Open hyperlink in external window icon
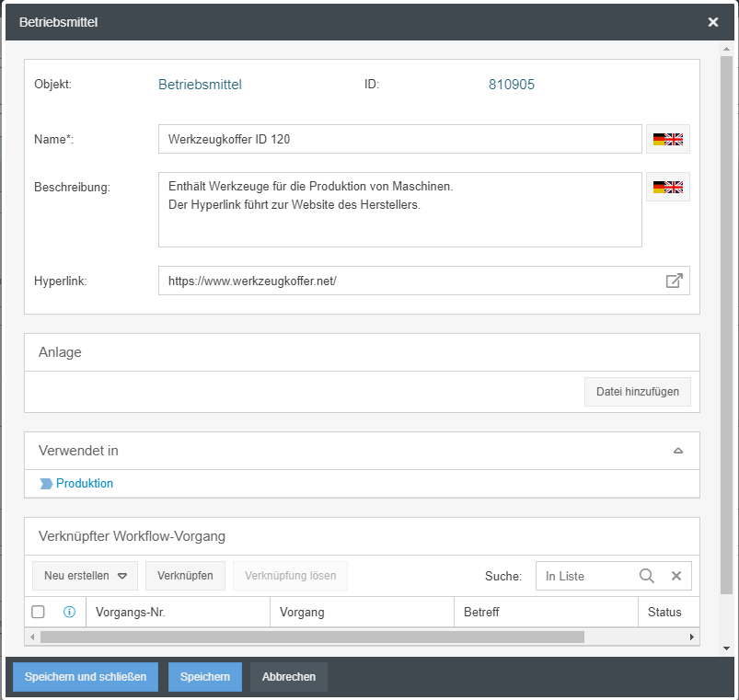Image resolution: width=739 pixels, height=700 pixels. [x=674, y=281]
